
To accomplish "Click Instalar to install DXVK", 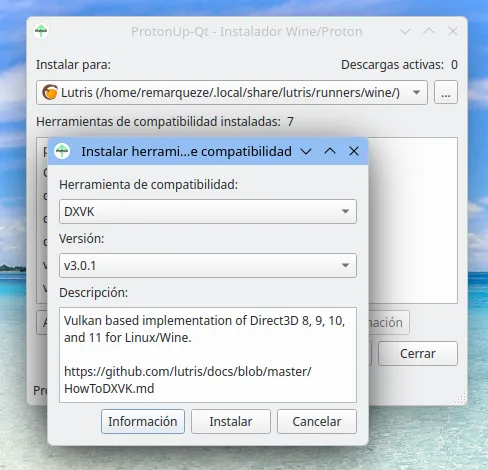I will pyautogui.click(x=231, y=422).
